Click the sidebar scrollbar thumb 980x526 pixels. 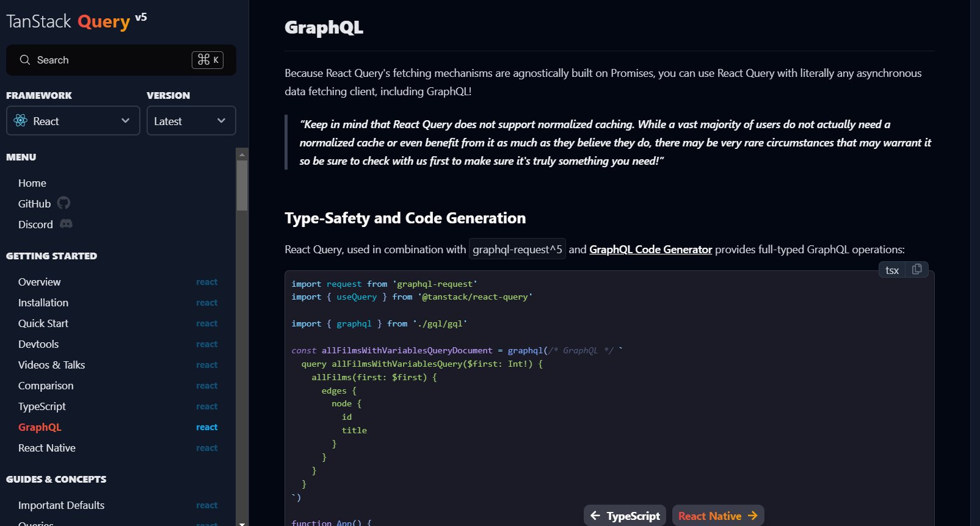(x=242, y=186)
